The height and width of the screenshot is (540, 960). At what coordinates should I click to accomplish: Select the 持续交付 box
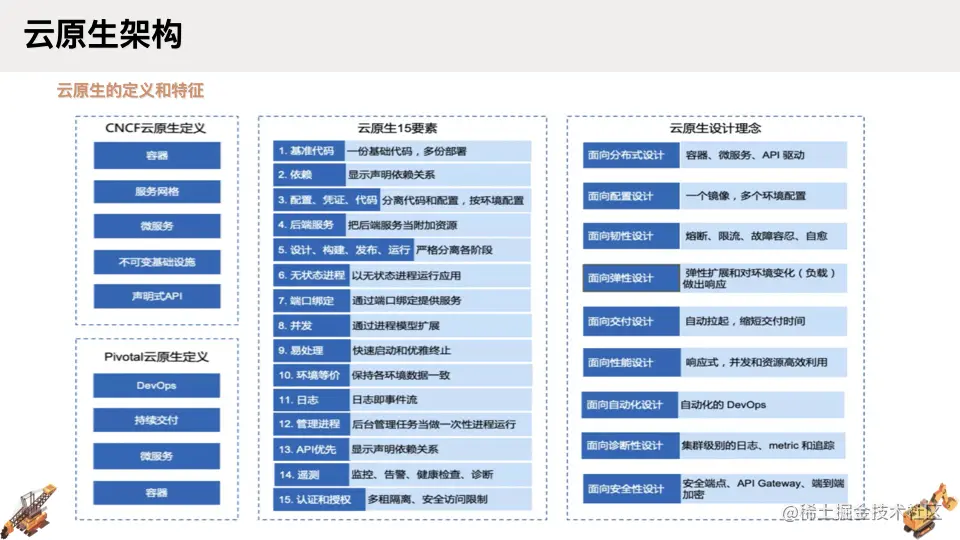tap(156, 421)
